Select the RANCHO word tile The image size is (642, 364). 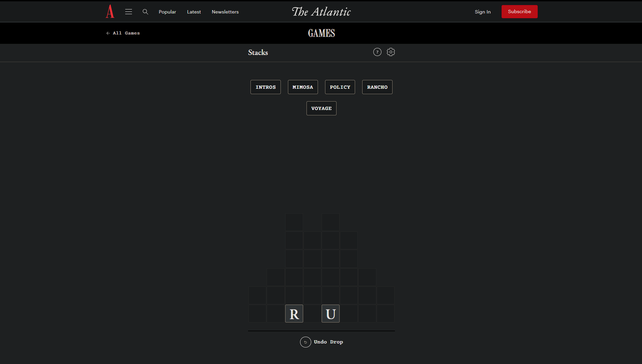[377, 87]
